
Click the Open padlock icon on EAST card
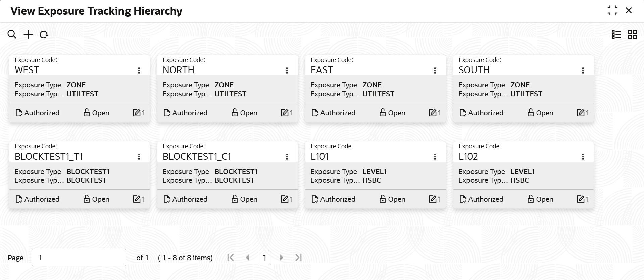[x=383, y=113]
